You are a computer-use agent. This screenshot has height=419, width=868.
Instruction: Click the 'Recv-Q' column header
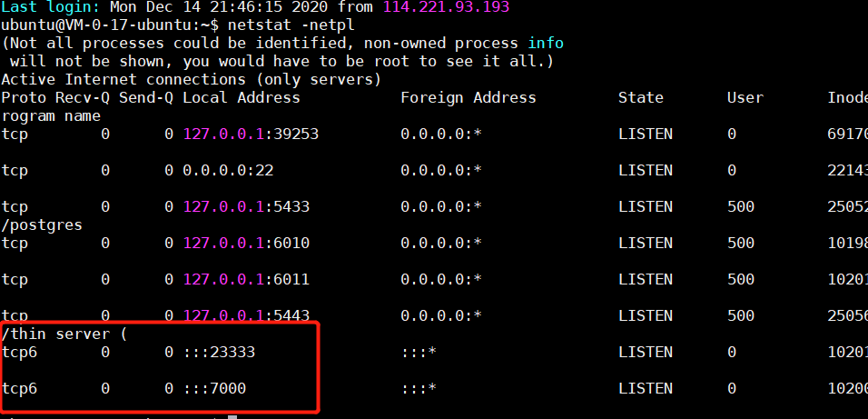click(82, 98)
